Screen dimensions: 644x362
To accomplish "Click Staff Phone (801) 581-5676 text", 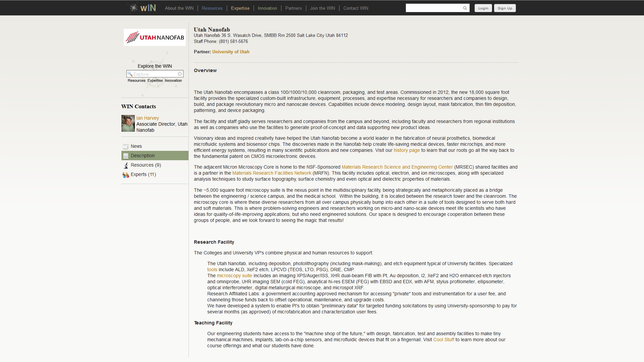I will click(221, 42).
